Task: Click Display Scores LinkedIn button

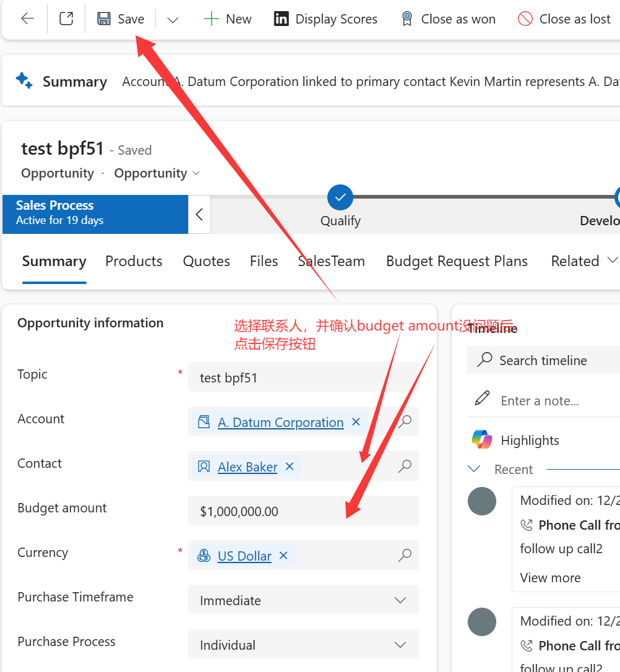Action: (325, 19)
